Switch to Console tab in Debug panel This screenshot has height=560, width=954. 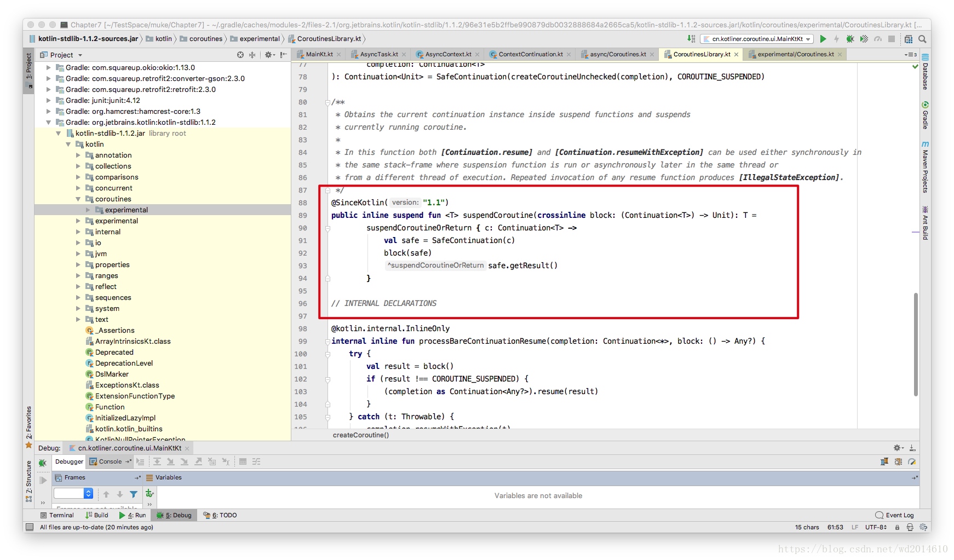click(110, 461)
